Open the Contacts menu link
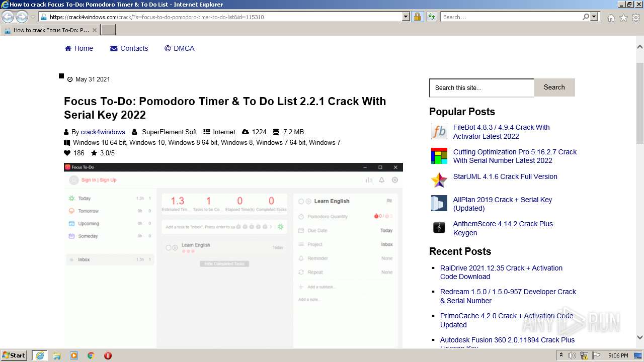The image size is (644, 362). (x=129, y=48)
